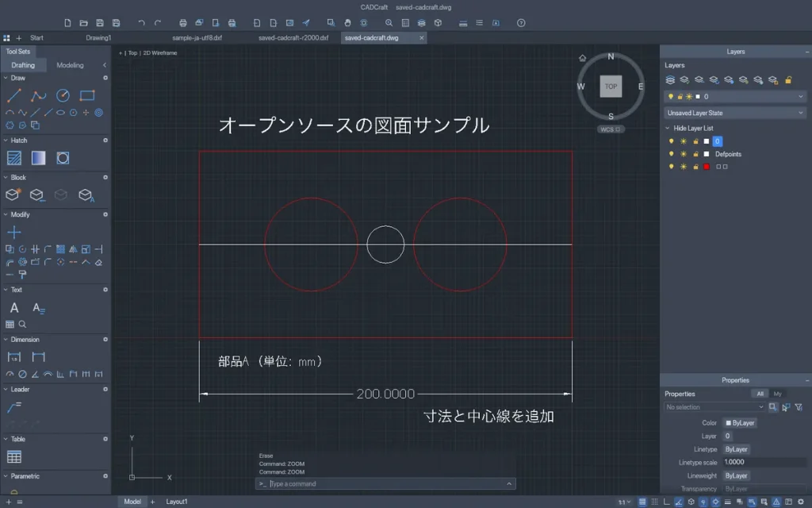
Task: Open the Start tab
Action: 36,38
